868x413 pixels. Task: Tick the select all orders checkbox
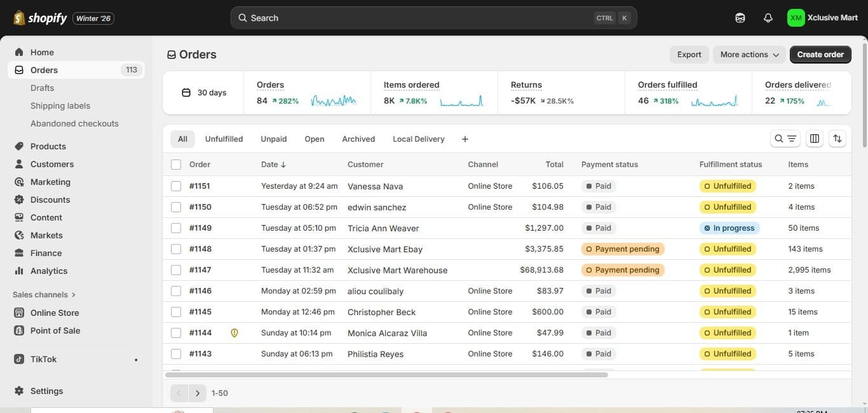[x=176, y=165]
